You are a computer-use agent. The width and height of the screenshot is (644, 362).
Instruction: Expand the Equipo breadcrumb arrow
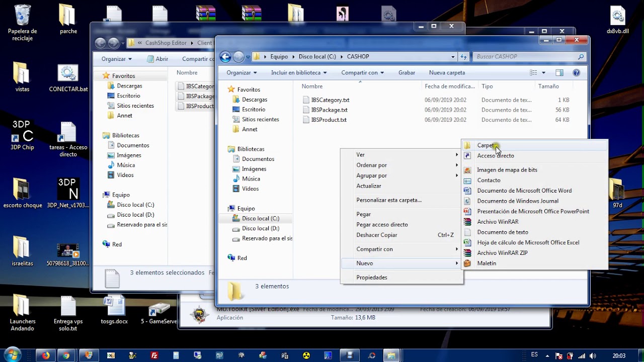[x=293, y=57]
